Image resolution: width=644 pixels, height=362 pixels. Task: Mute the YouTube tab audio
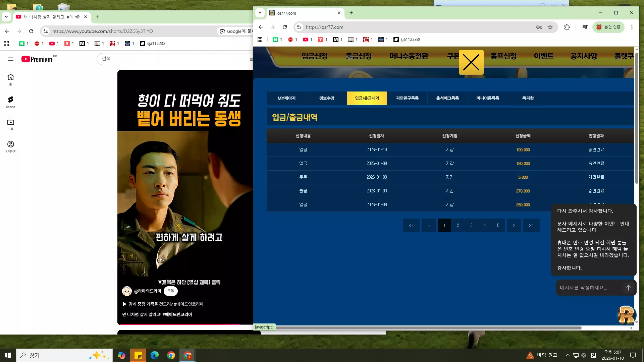click(77, 17)
